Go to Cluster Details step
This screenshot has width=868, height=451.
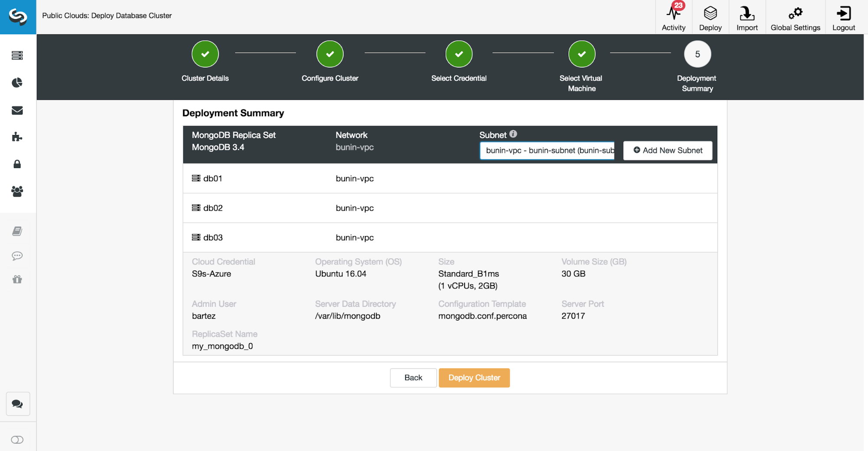(x=205, y=54)
